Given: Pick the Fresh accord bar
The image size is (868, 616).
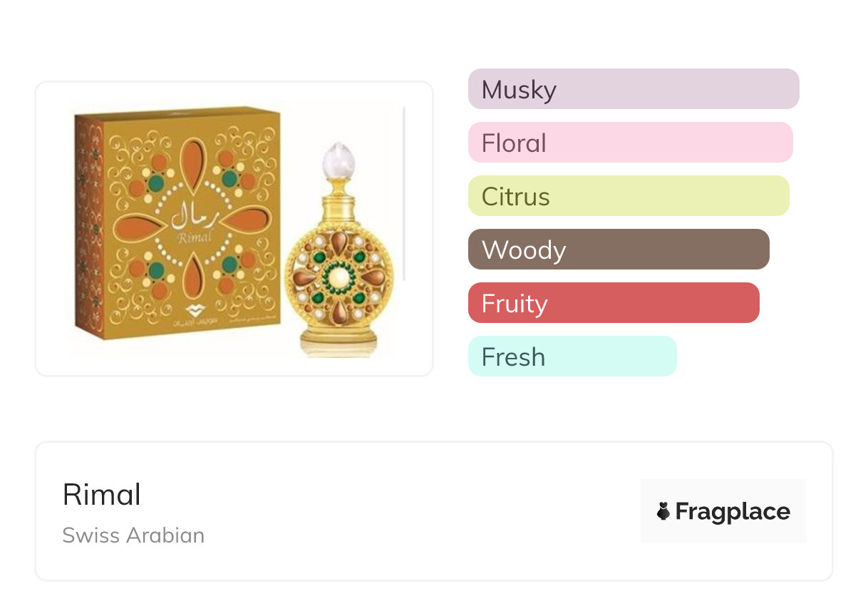Looking at the screenshot, I should pyautogui.click(x=572, y=356).
